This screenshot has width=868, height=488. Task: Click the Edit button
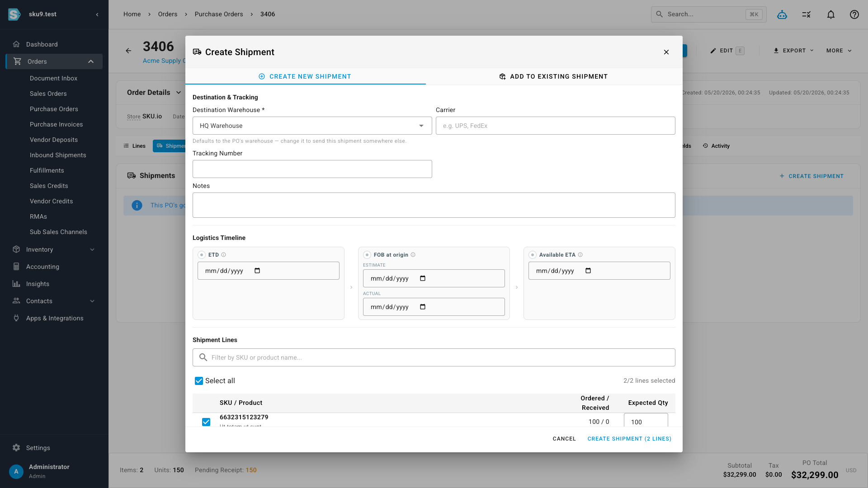727,51
